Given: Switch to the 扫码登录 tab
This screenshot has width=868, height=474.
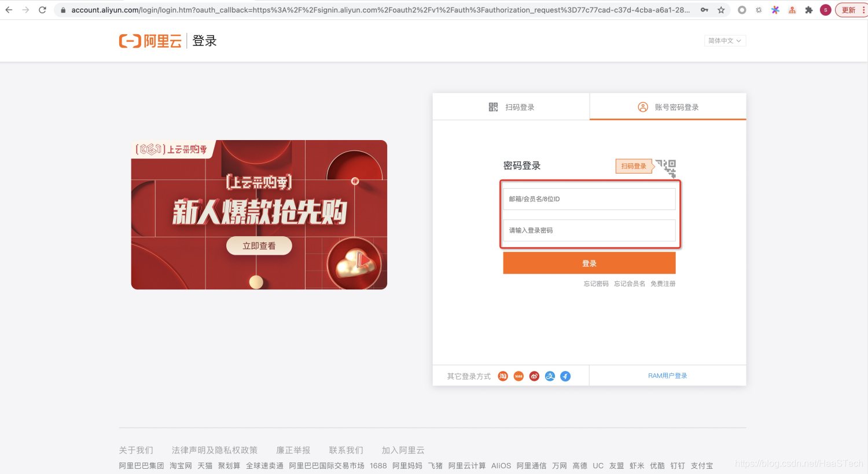Looking at the screenshot, I should [x=511, y=107].
